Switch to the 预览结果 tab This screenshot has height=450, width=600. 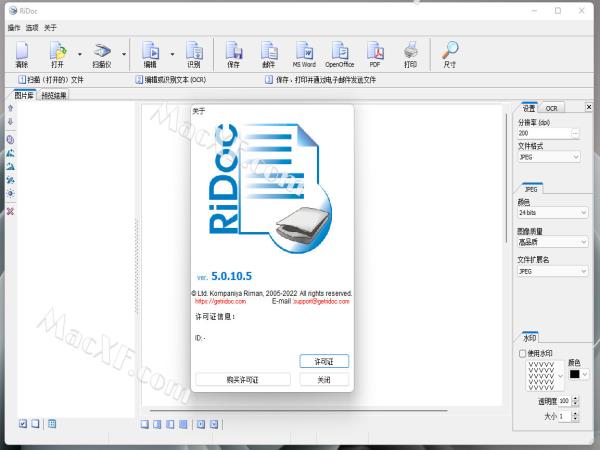(54, 96)
